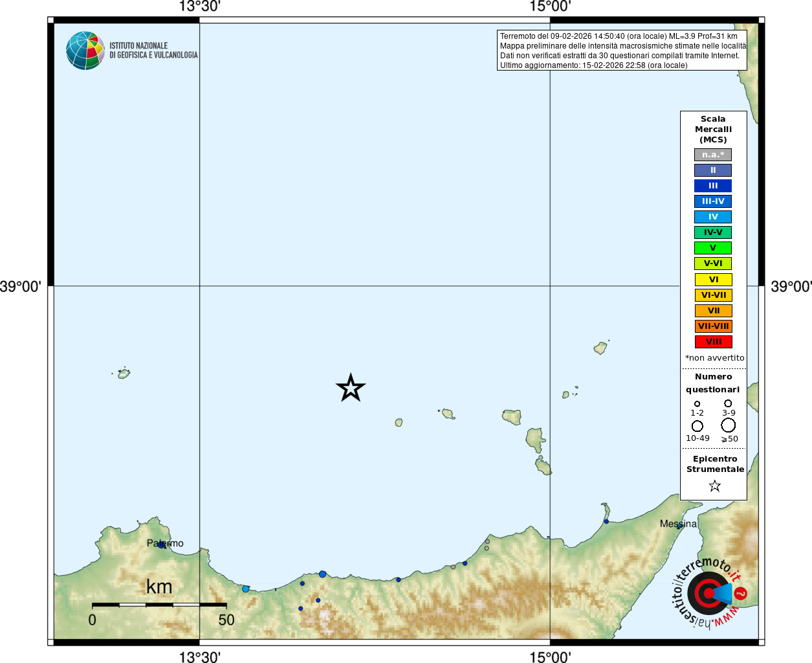Click the left 39°00' latitude label
Image resolution: width=812 pixels, height=663 pixels.
[x=20, y=286]
